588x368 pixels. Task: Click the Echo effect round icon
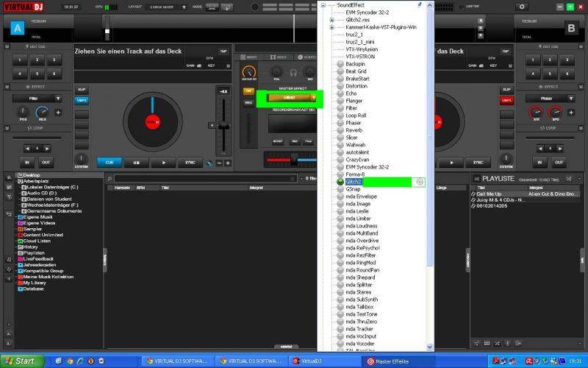(340, 93)
